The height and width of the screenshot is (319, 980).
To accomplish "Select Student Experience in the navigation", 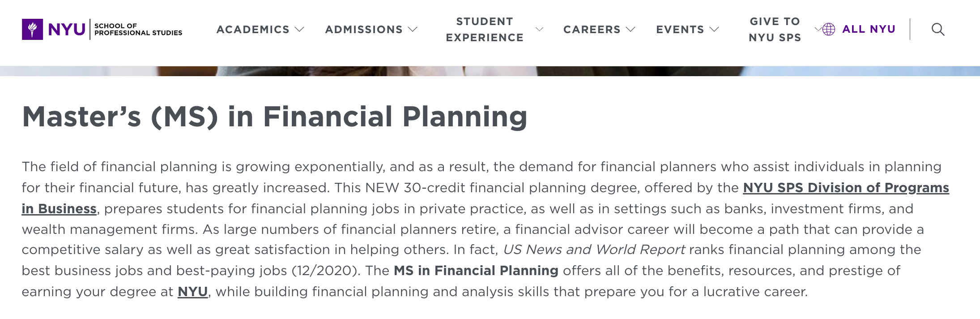I will pyautogui.click(x=485, y=30).
